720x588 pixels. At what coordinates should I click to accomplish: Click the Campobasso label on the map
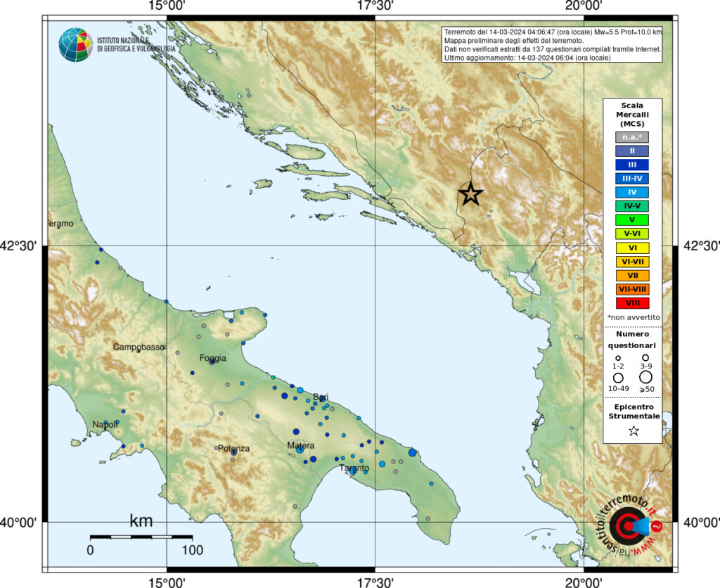pos(139,346)
